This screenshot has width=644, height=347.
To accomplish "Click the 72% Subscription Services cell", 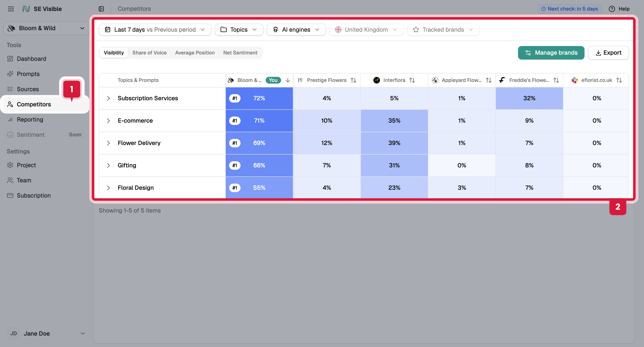I will point(259,98).
